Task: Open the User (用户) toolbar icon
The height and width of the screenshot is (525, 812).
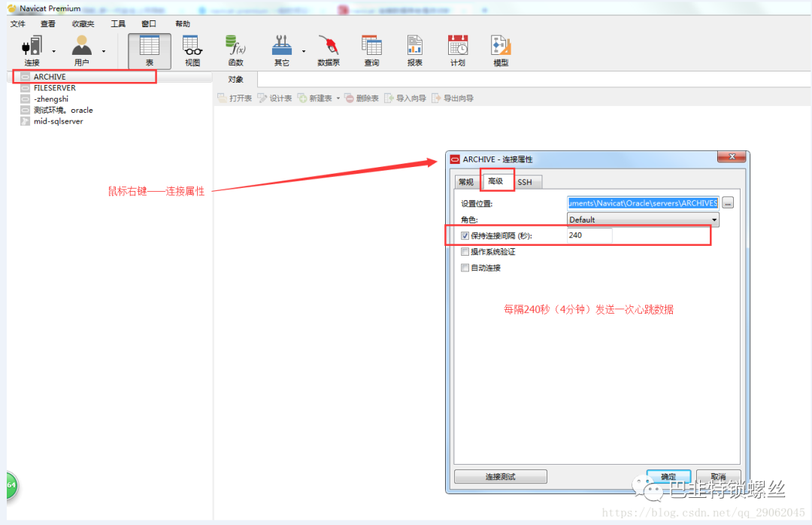Action: coord(81,51)
